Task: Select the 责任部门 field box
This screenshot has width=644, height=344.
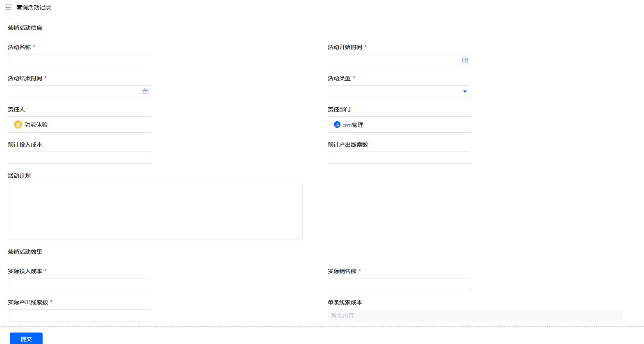Action: coord(399,124)
